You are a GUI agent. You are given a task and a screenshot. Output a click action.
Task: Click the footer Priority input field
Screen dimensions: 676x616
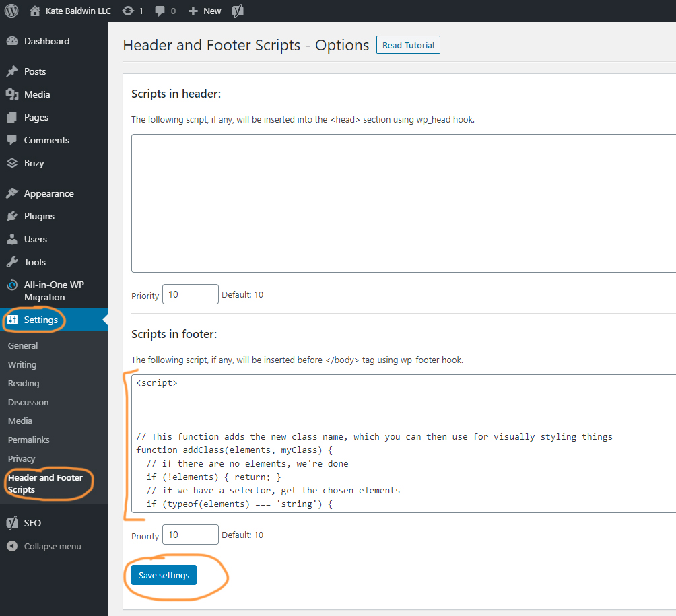click(190, 535)
